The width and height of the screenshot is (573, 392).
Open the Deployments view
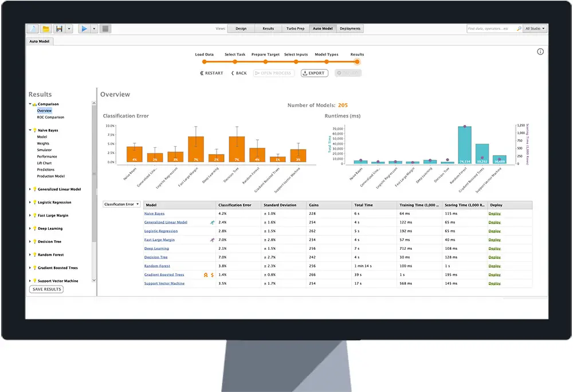pyautogui.click(x=350, y=28)
